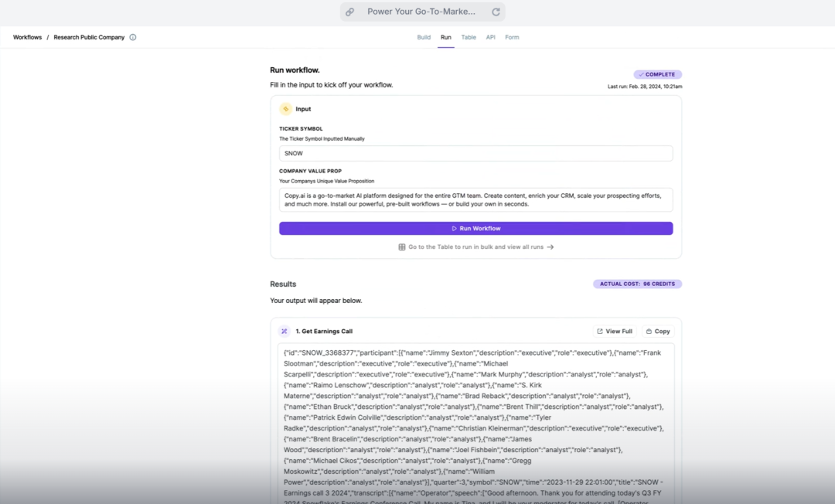The image size is (835, 504).
Task: Switch to the Build tab
Action: pos(424,37)
